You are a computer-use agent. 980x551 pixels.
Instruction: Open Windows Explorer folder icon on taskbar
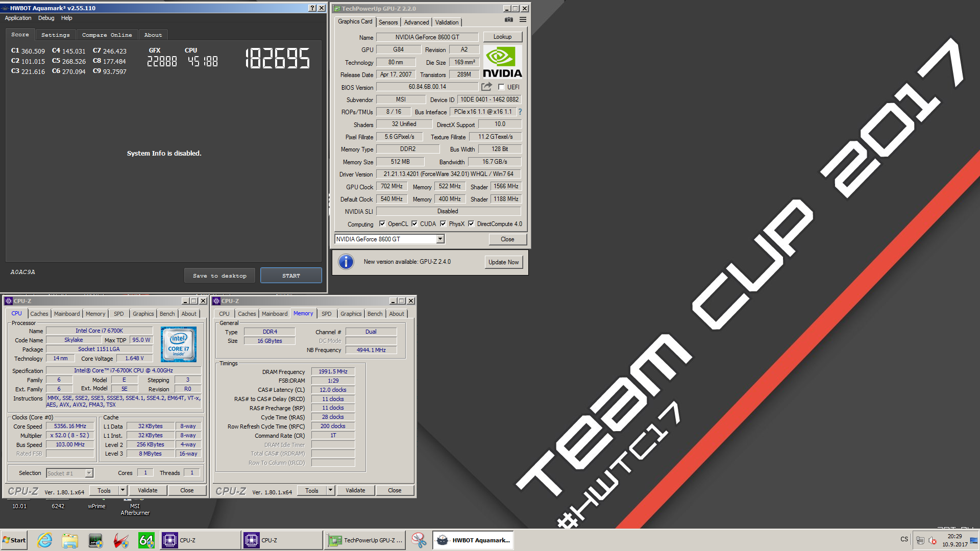pos(70,540)
